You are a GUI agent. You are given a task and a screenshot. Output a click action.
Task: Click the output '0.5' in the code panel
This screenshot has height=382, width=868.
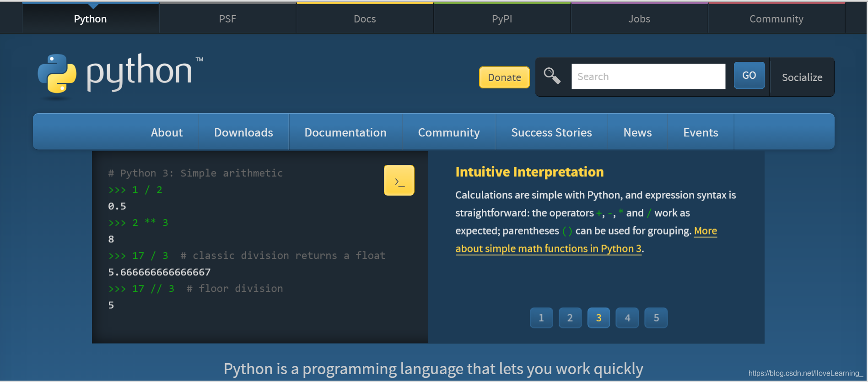(x=117, y=206)
